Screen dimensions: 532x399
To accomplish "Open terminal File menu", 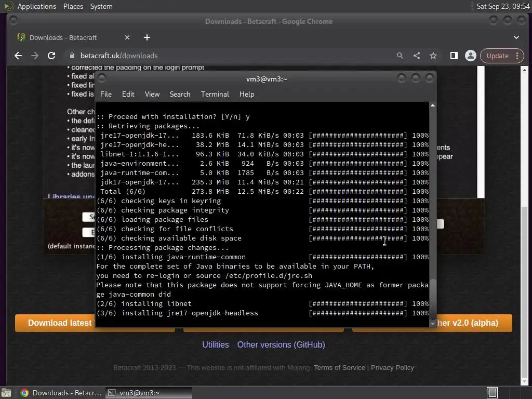I will tap(106, 95).
